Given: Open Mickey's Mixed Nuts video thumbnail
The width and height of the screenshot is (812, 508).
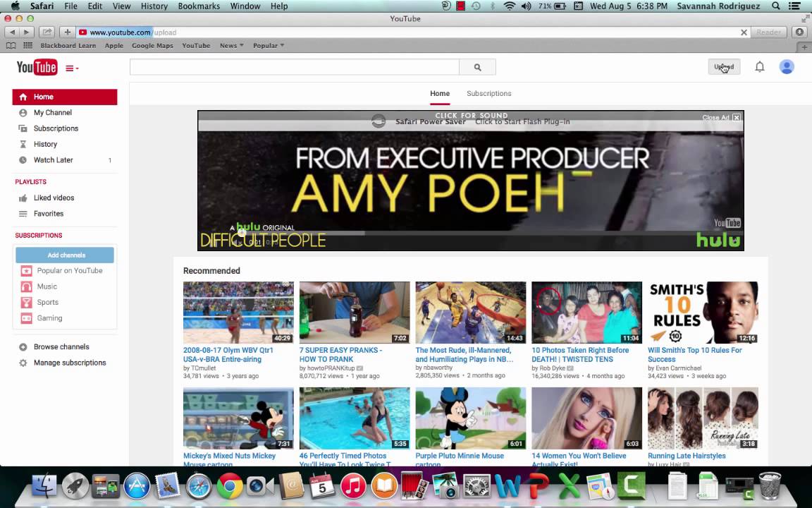Looking at the screenshot, I should (x=238, y=418).
